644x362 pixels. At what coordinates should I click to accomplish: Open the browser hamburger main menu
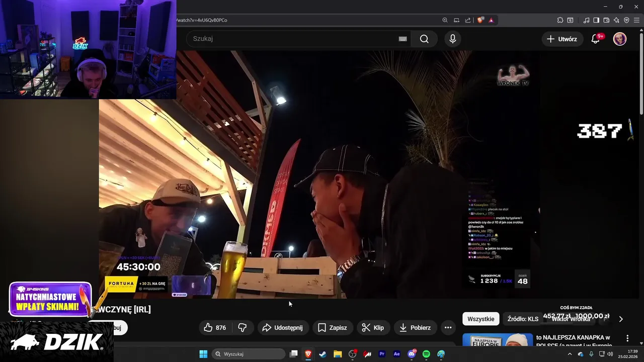click(x=636, y=20)
